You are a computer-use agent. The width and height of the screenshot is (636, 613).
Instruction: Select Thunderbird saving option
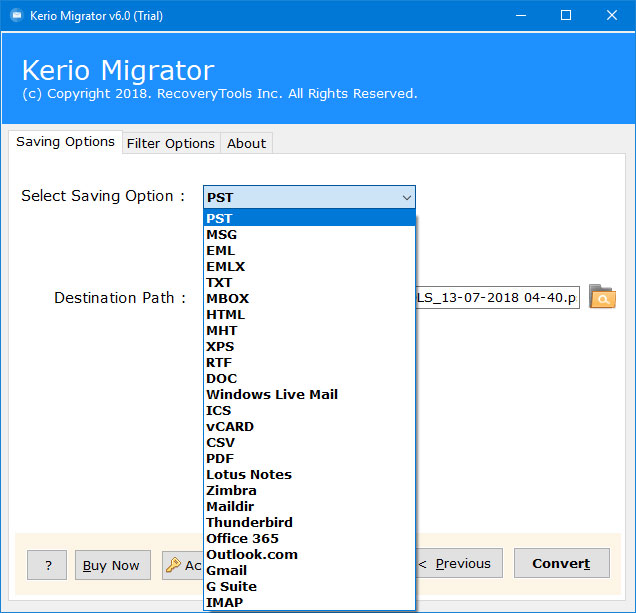309,523
